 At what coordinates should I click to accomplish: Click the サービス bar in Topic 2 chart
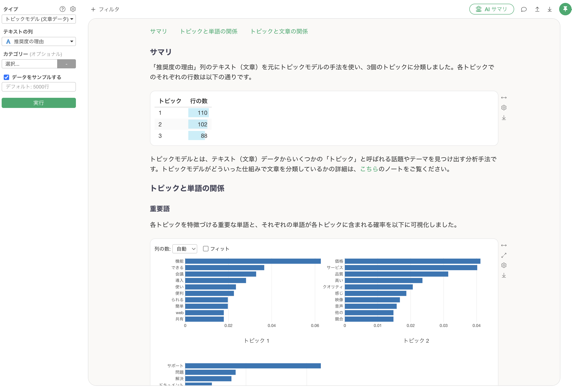pyautogui.click(x=411, y=267)
